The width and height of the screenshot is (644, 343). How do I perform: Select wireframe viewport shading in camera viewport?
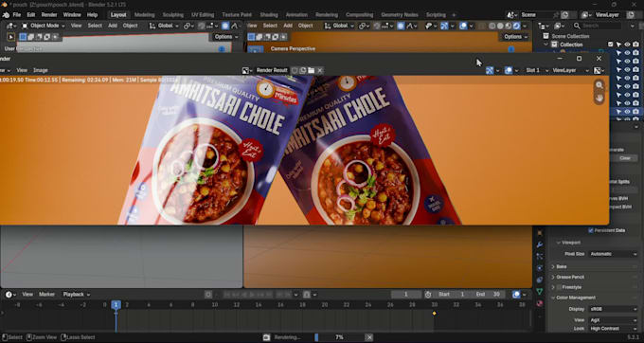pyautogui.click(x=492, y=26)
